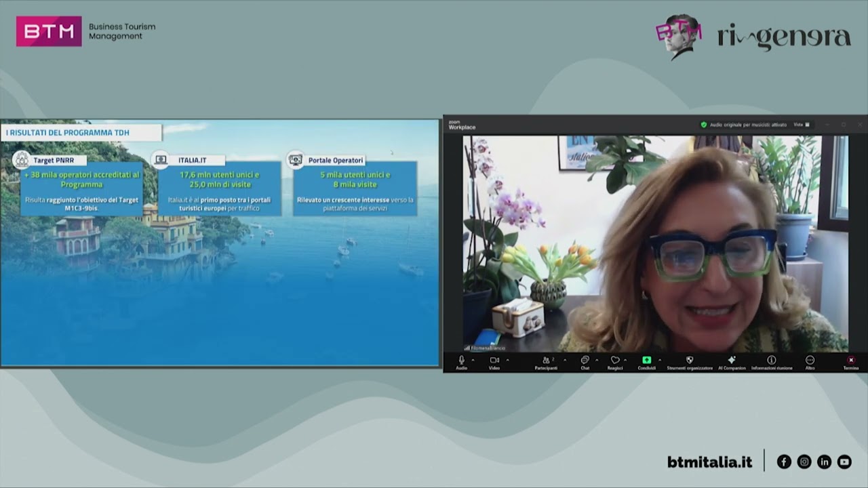Screen dimensions: 868x488
Task: Open the Partecipanti panel
Action: click(546, 362)
